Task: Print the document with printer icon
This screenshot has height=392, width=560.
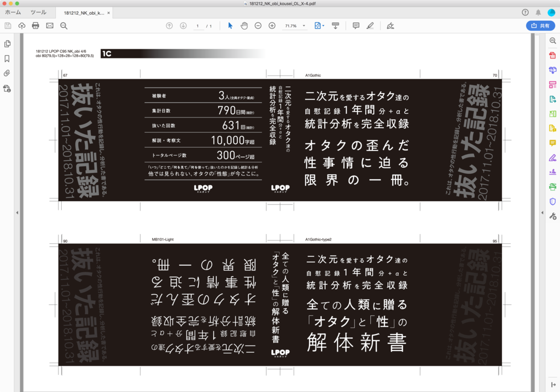Action: [x=36, y=26]
